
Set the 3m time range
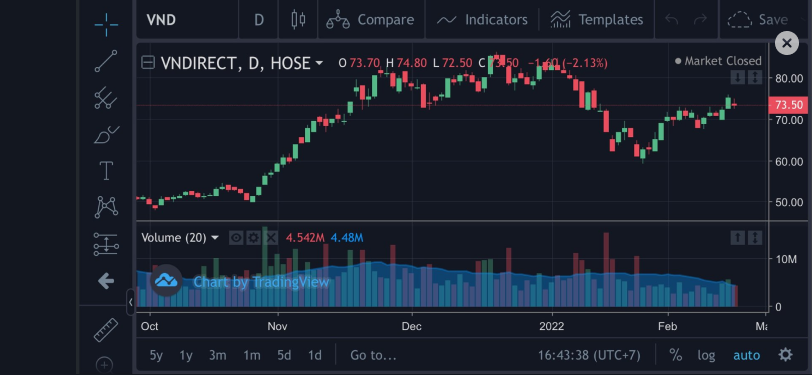point(218,355)
